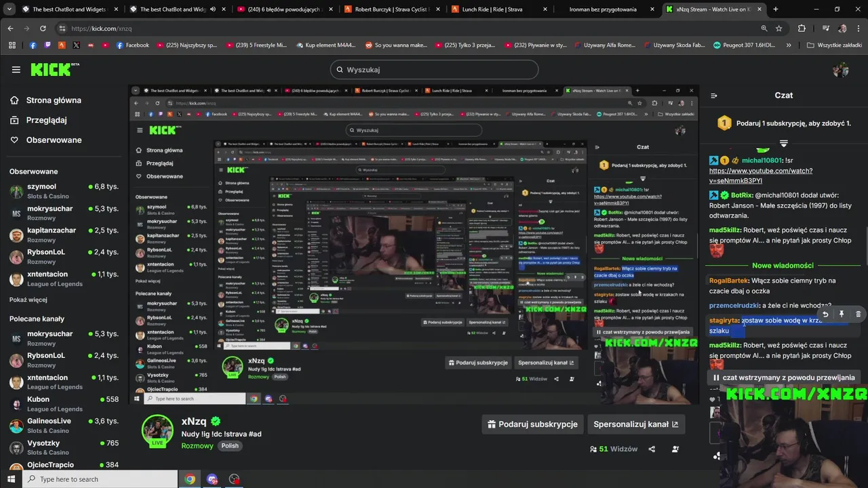This screenshot has width=868, height=488.
Task: Open a new browser tab with plus
Action: [776, 9]
